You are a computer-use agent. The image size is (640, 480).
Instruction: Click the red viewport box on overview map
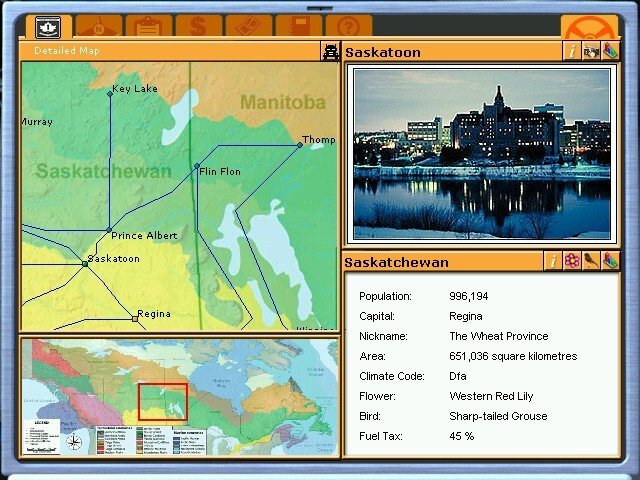click(x=163, y=402)
